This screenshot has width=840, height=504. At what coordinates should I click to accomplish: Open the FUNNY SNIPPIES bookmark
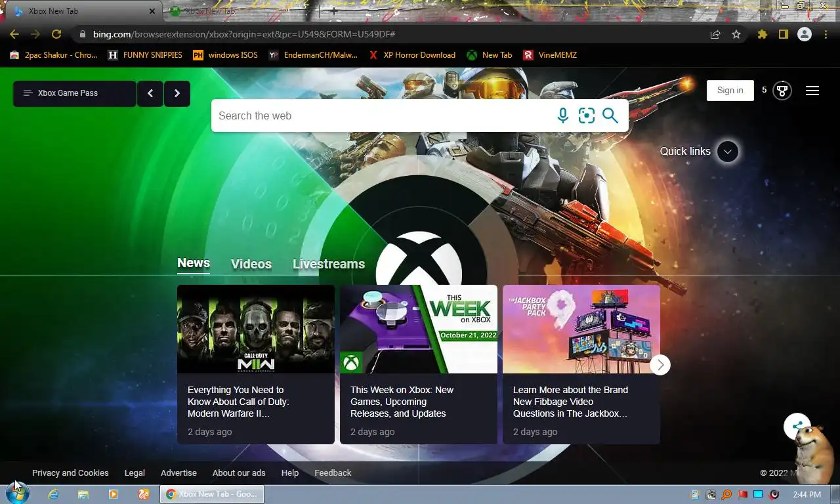click(145, 55)
